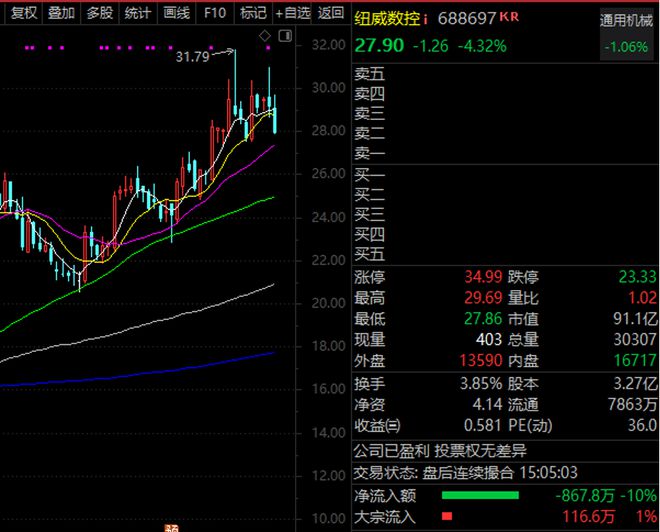Click 最低 value 27.86
The width and height of the screenshot is (660, 532).
click(483, 319)
